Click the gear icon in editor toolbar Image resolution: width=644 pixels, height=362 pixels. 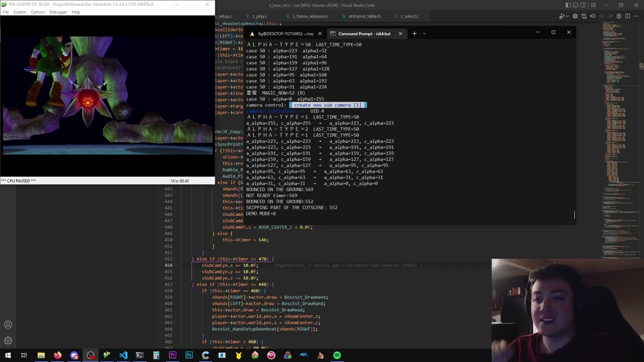[576, 16]
